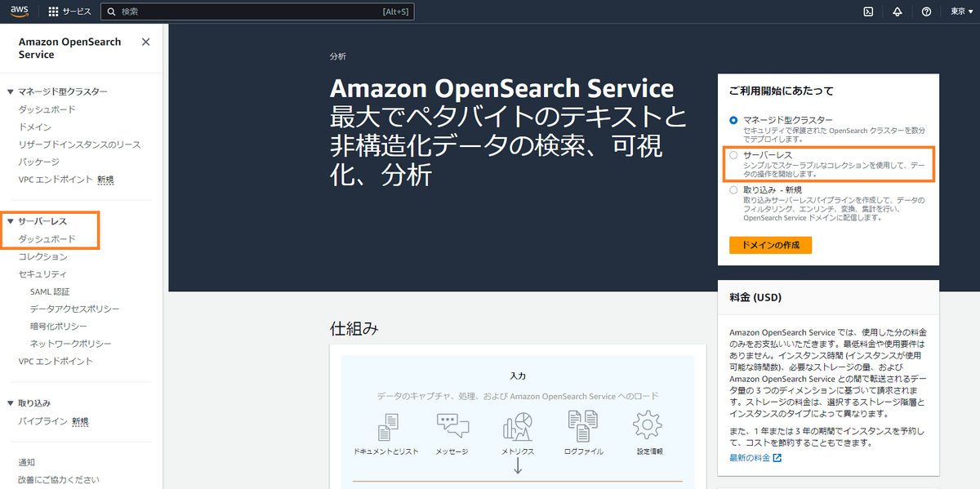Open ドメイン in the sidebar
Image resolution: width=980 pixels, height=489 pixels.
(x=35, y=127)
